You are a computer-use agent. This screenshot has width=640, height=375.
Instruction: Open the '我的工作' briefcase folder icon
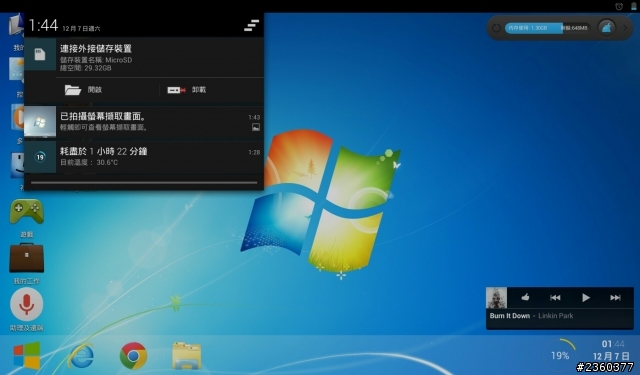click(27, 258)
